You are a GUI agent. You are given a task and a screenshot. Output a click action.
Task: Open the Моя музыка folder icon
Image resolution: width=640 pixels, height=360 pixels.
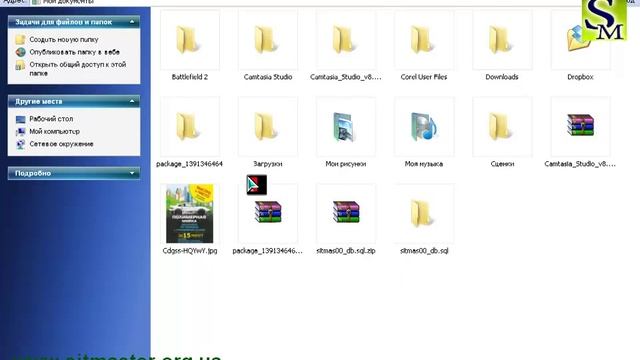424,127
